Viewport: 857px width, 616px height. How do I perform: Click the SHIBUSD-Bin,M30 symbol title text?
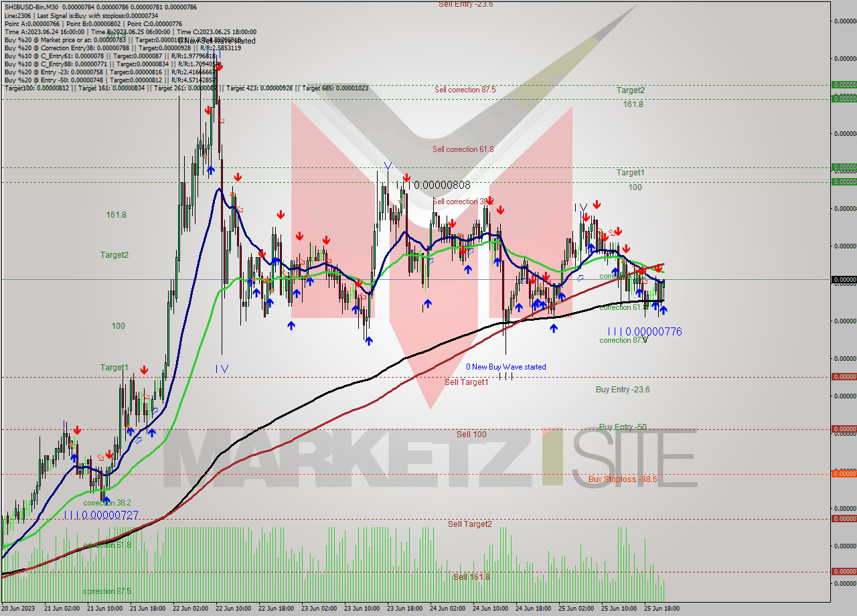point(31,7)
